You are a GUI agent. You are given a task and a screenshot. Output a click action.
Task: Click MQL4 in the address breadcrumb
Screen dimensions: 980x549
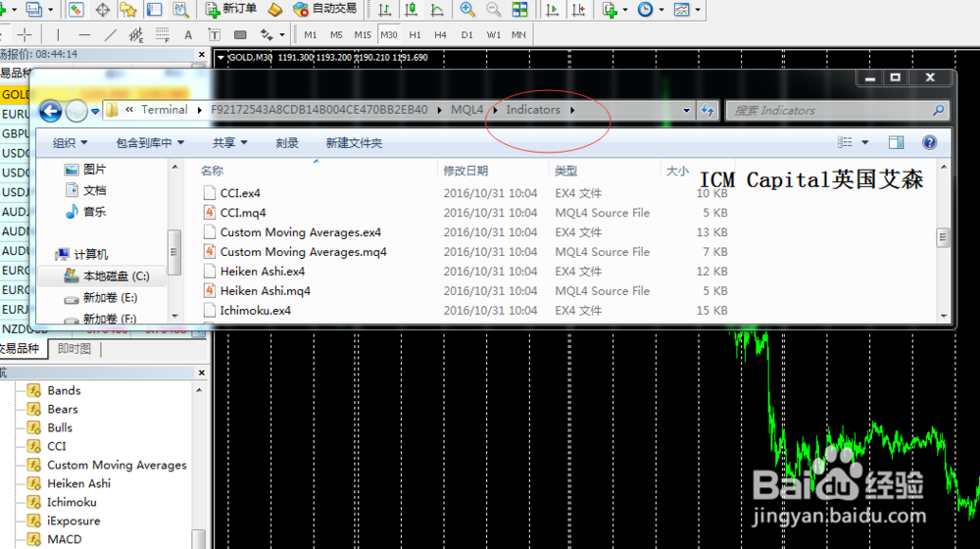(x=466, y=110)
